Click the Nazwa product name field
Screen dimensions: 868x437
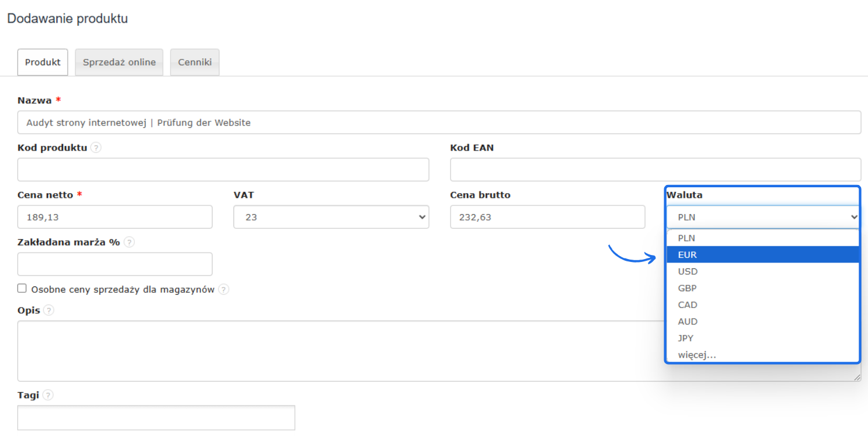click(x=439, y=123)
